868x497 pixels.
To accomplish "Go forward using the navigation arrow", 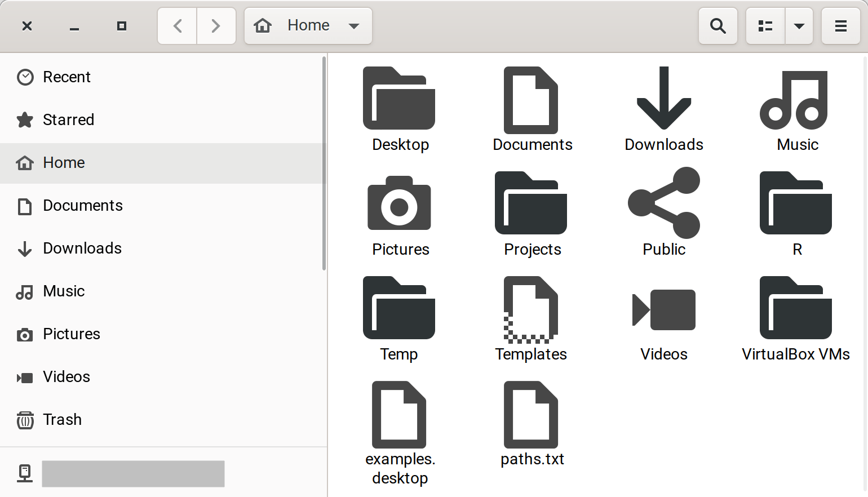I will [x=216, y=25].
